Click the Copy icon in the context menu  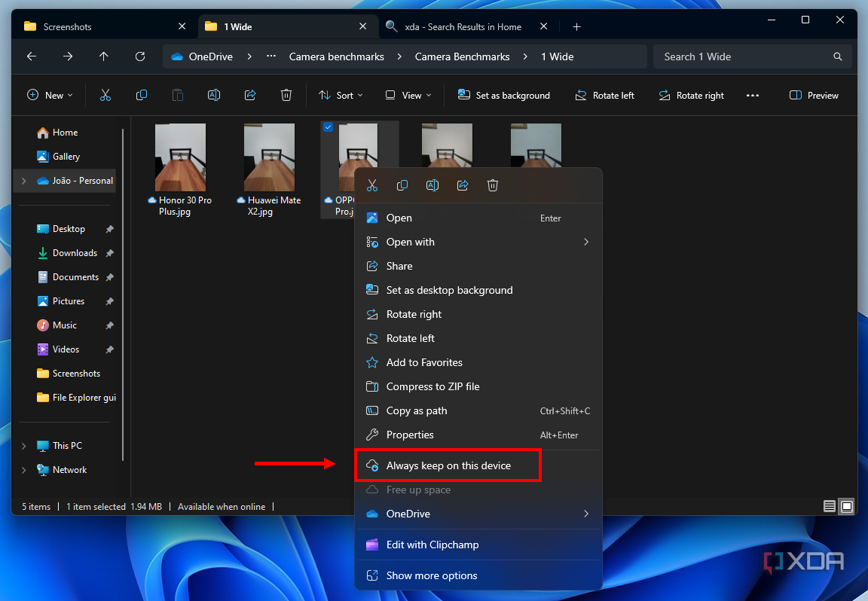click(x=402, y=185)
